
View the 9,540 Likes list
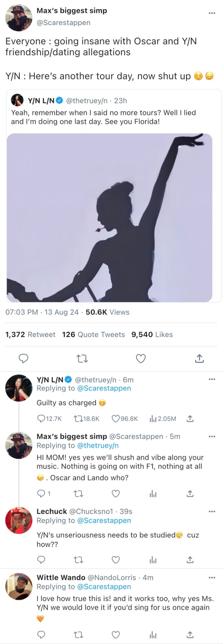(x=152, y=334)
